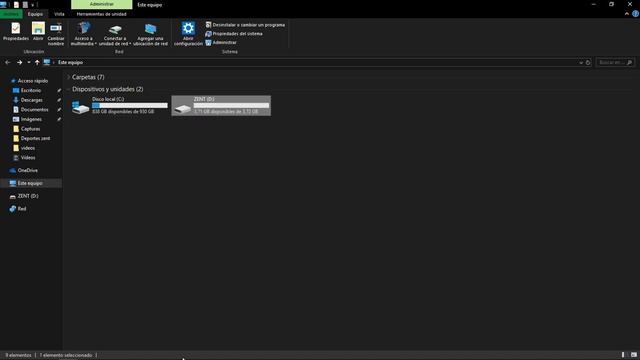
Task: Click the '1 elemento seleccionado' status text
Action: point(65,355)
